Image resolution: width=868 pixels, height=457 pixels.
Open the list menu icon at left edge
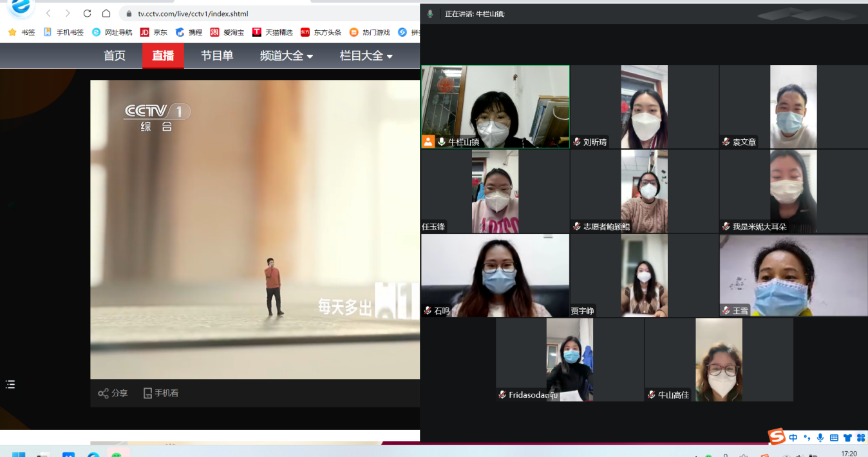(10, 385)
